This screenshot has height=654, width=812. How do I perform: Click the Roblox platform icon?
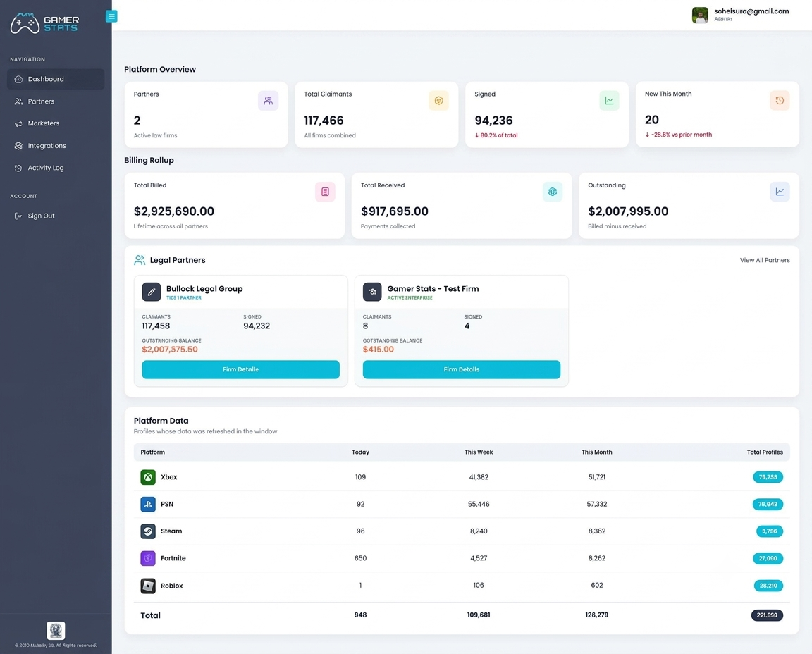(x=148, y=586)
